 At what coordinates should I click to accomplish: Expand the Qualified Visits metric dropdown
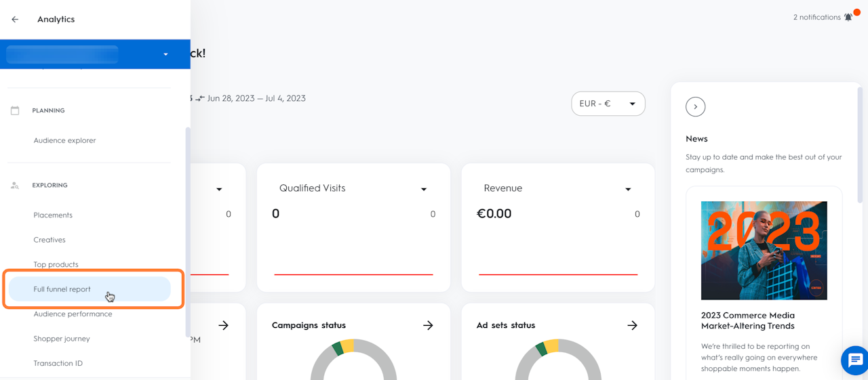424,189
